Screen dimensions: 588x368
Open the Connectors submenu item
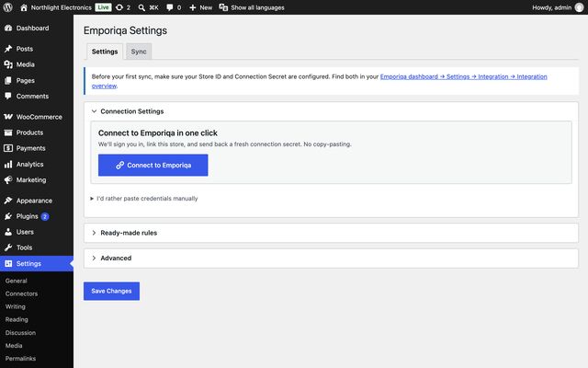(21, 293)
